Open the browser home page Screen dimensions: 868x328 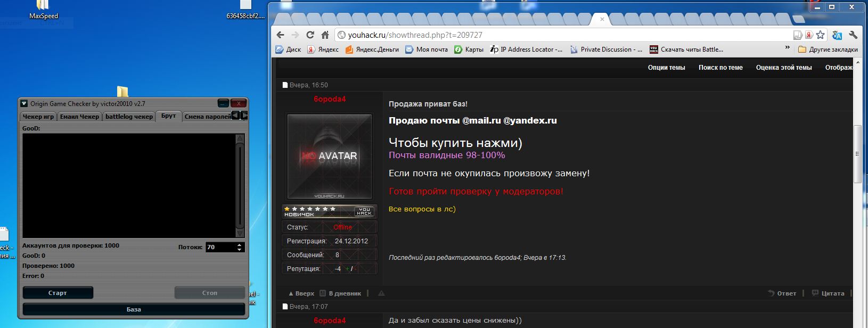coord(325,35)
